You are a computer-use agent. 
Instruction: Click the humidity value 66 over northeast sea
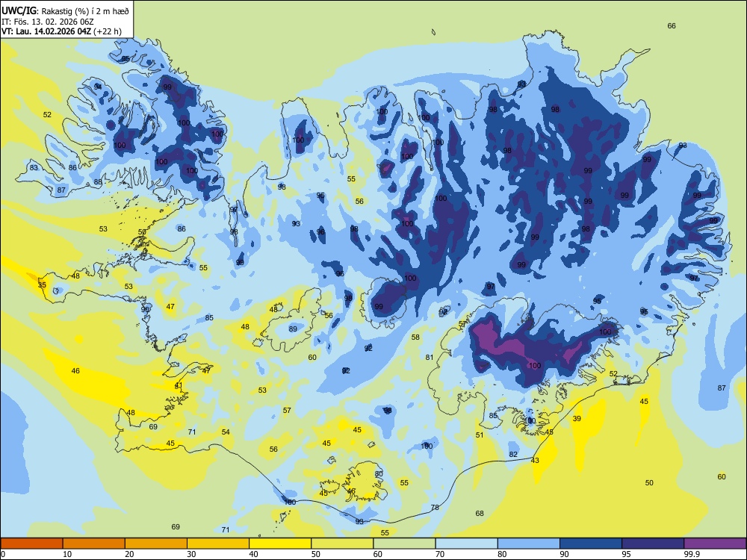click(x=672, y=25)
